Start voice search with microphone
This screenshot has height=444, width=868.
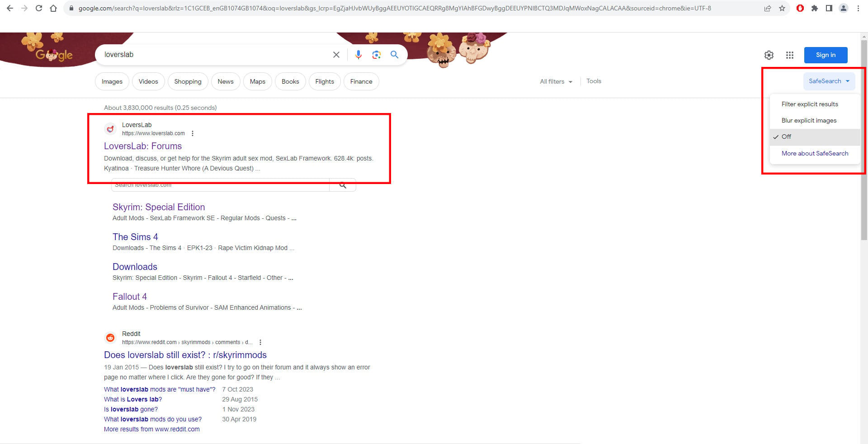(359, 55)
